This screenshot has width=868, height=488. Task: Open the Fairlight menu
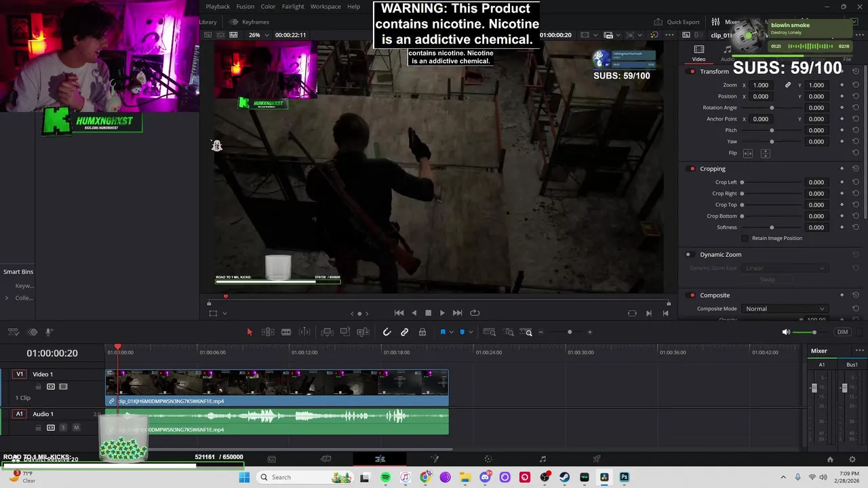pyautogui.click(x=293, y=6)
